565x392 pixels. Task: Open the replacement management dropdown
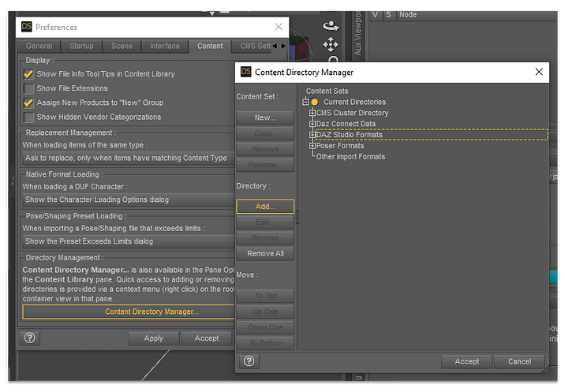click(129, 159)
